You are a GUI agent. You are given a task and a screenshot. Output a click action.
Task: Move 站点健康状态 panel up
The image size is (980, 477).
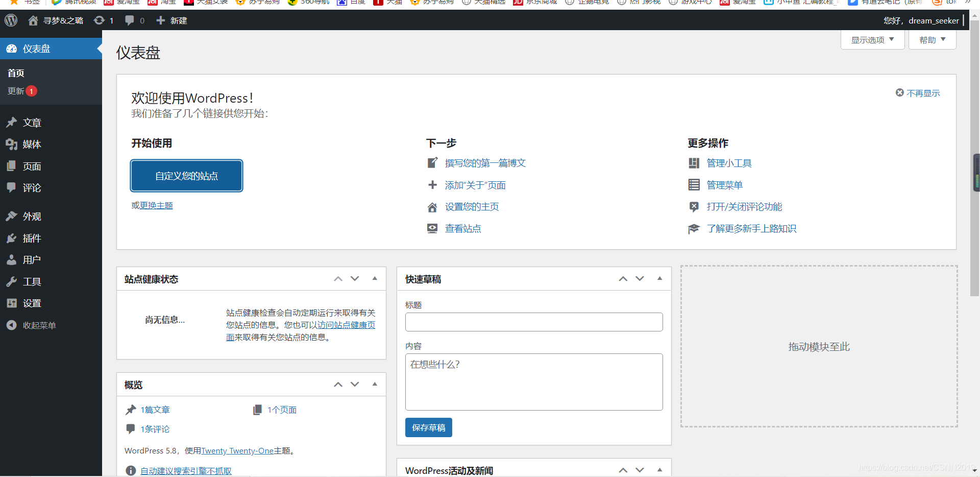tap(338, 279)
